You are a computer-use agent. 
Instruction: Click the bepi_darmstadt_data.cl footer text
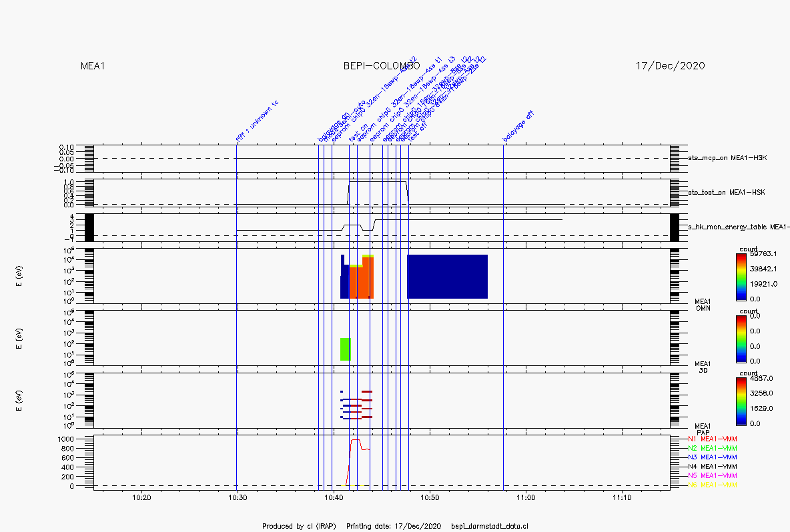point(490,527)
